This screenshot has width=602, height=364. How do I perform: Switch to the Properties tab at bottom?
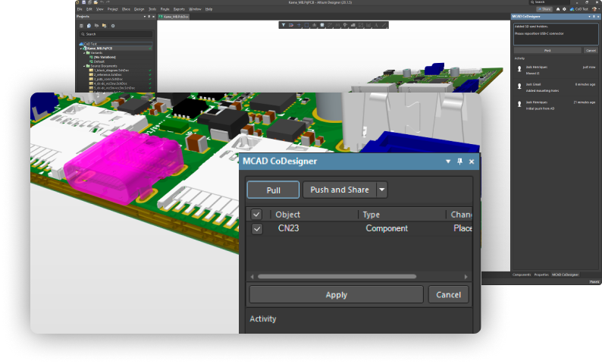(541, 274)
